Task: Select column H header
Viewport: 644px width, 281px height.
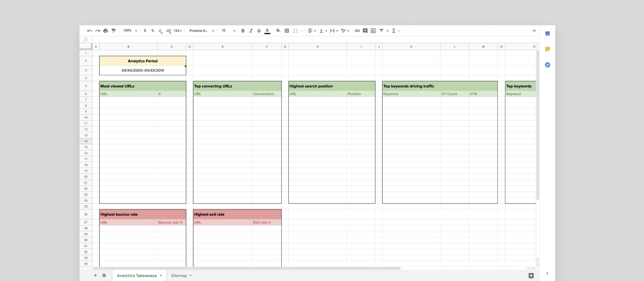Action: click(x=317, y=47)
